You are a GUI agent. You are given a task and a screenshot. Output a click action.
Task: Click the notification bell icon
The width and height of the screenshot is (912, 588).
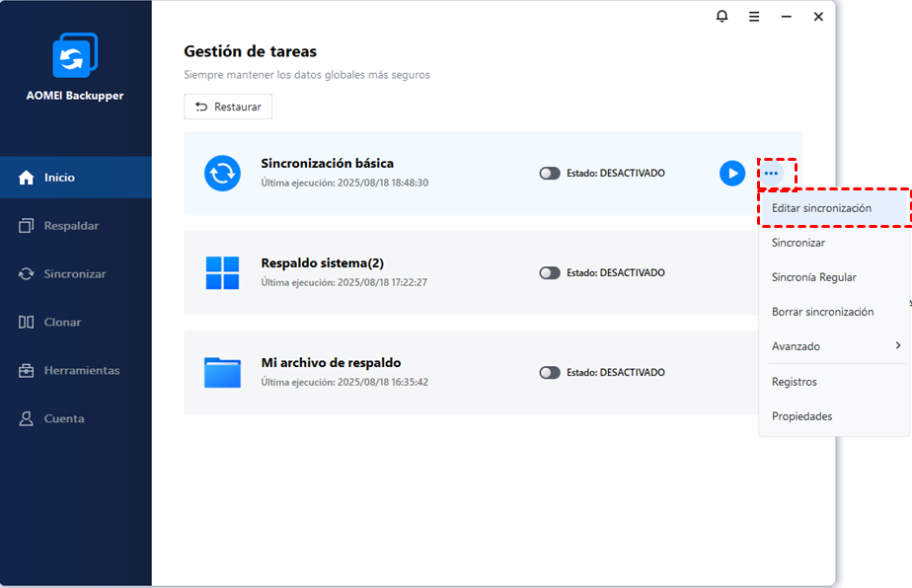click(x=722, y=17)
